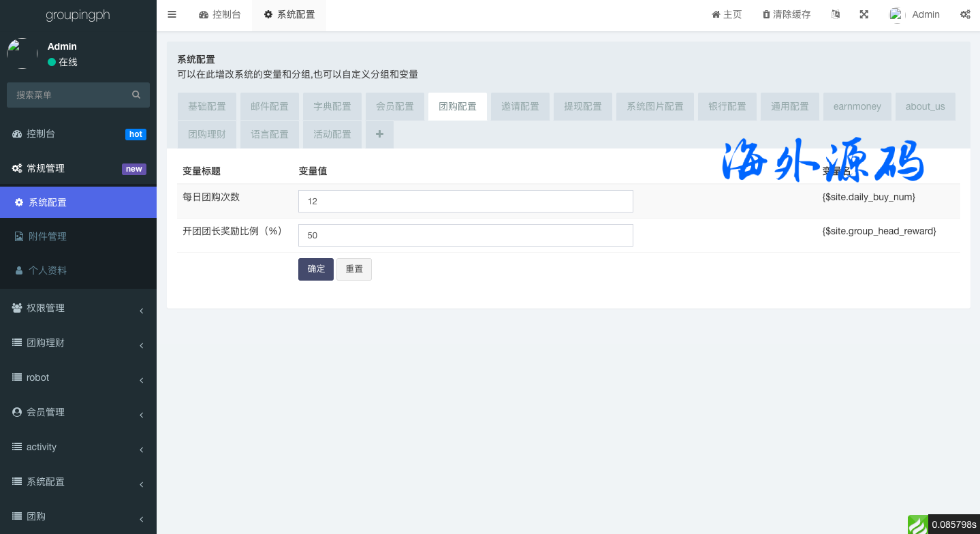The image size is (980, 534).
Task: Click the 确定 submit button
Action: click(x=316, y=269)
